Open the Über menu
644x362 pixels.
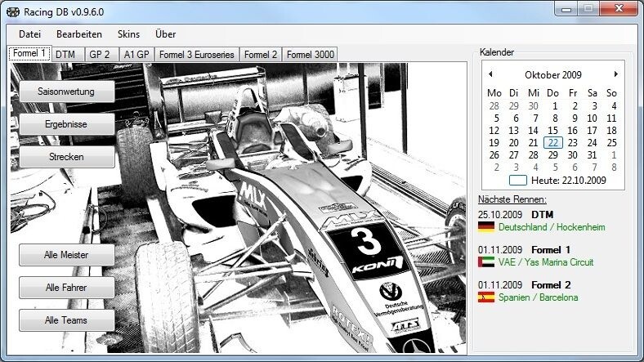click(166, 34)
